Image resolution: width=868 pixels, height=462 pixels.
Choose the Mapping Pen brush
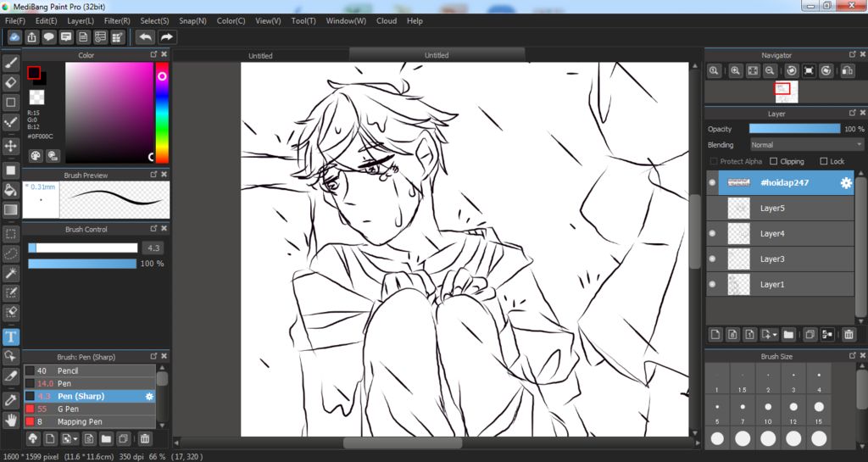click(x=90, y=421)
